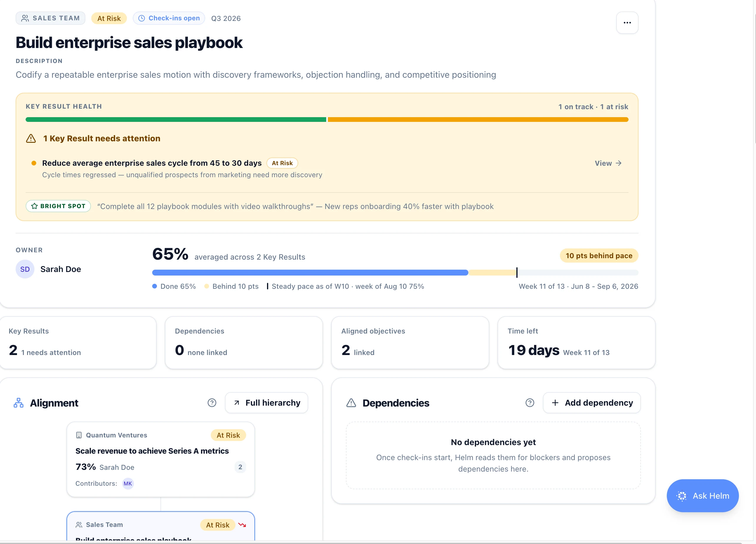756x544 pixels.
Task: Open the Key Results summary card
Action: (x=78, y=343)
